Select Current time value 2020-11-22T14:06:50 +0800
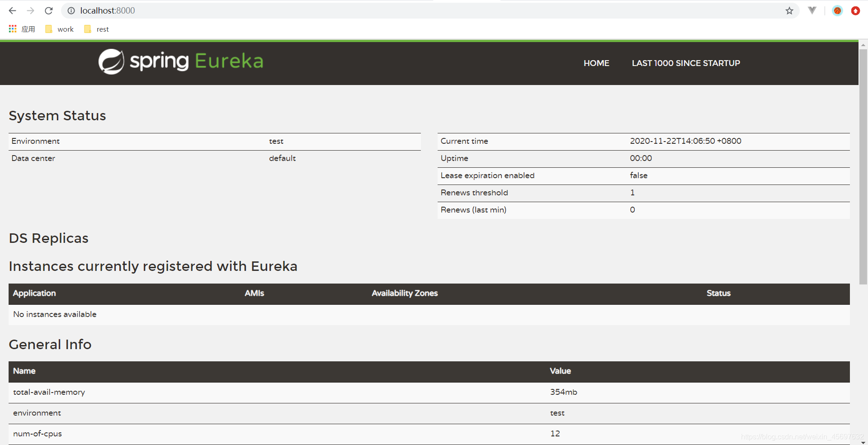Image resolution: width=868 pixels, height=445 pixels. [685, 141]
